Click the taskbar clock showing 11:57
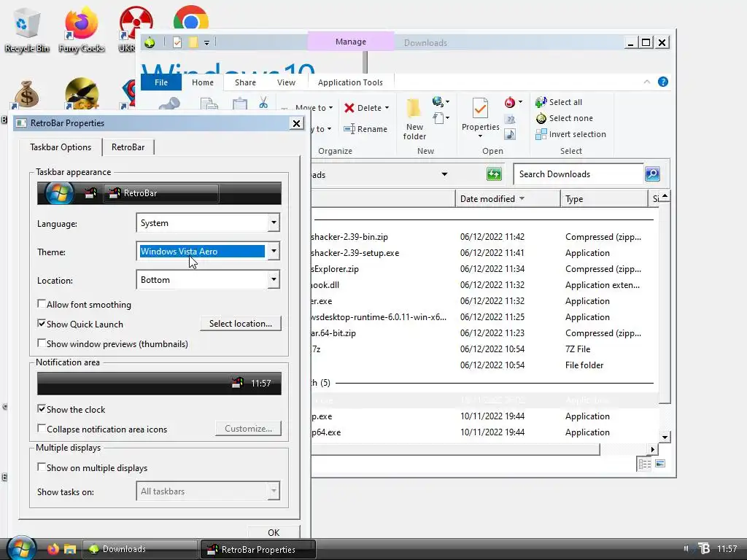 tap(727, 548)
